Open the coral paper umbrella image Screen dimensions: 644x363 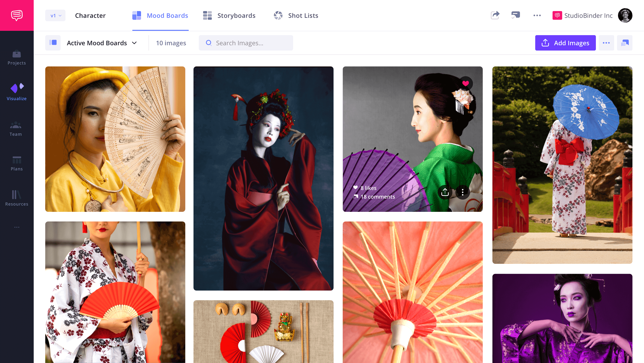412,292
